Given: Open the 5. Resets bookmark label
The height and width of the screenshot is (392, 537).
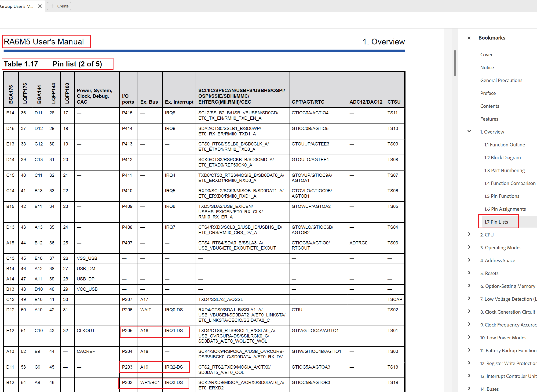Looking at the screenshot, I should 489,273.
